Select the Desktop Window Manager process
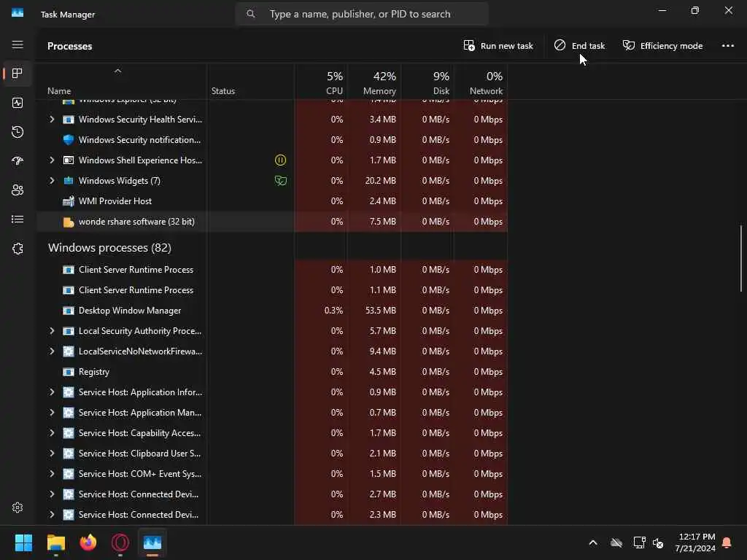This screenshot has height=560, width=747. click(x=272, y=311)
